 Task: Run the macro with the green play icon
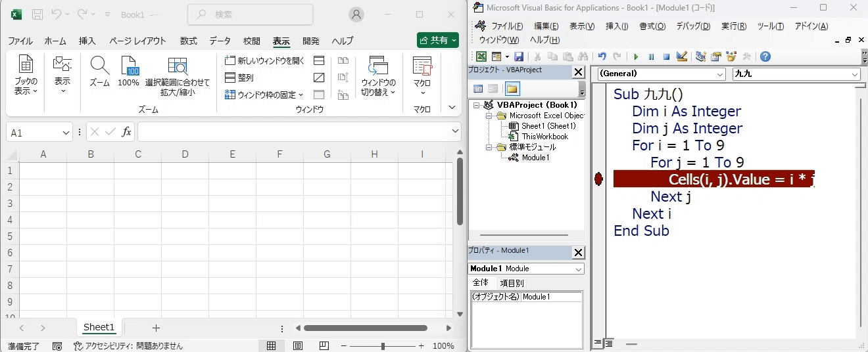pyautogui.click(x=636, y=56)
